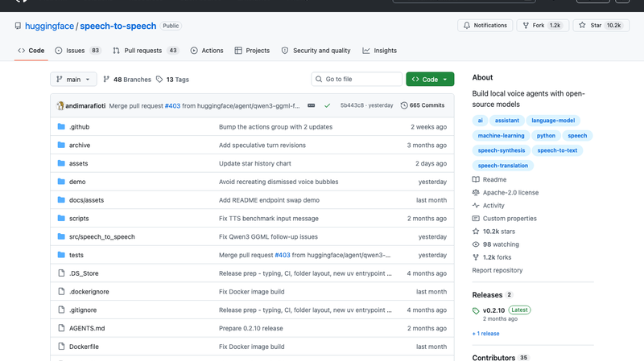Image resolution: width=644 pixels, height=361 pixels.
Task: Click the assistant topic tag
Action: (x=507, y=120)
